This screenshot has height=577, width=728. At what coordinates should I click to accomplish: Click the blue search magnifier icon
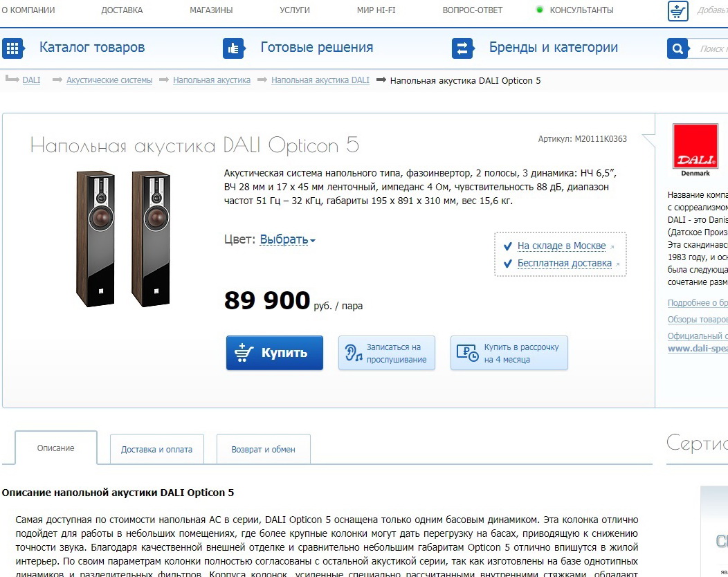point(677,48)
